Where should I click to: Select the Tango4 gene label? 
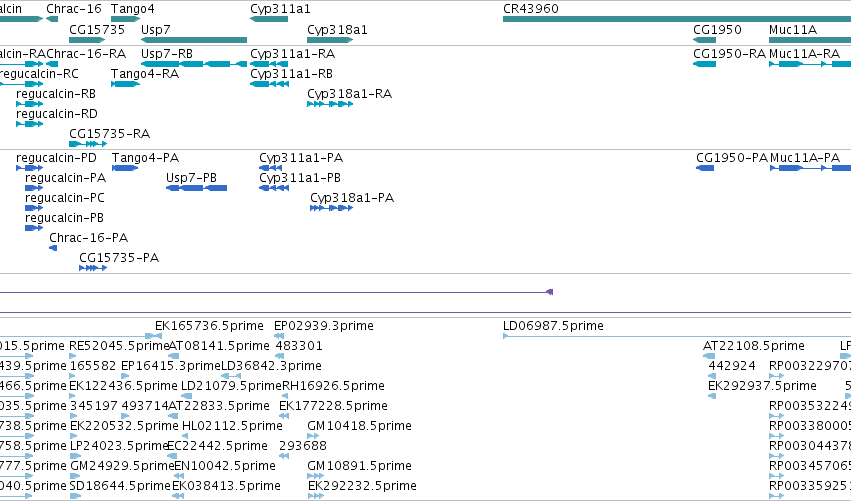point(132,9)
